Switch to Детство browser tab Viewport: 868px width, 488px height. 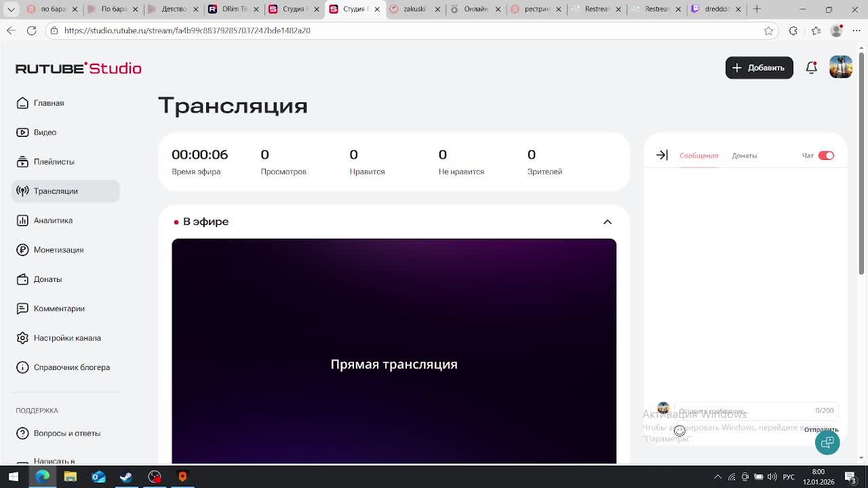click(173, 9)
